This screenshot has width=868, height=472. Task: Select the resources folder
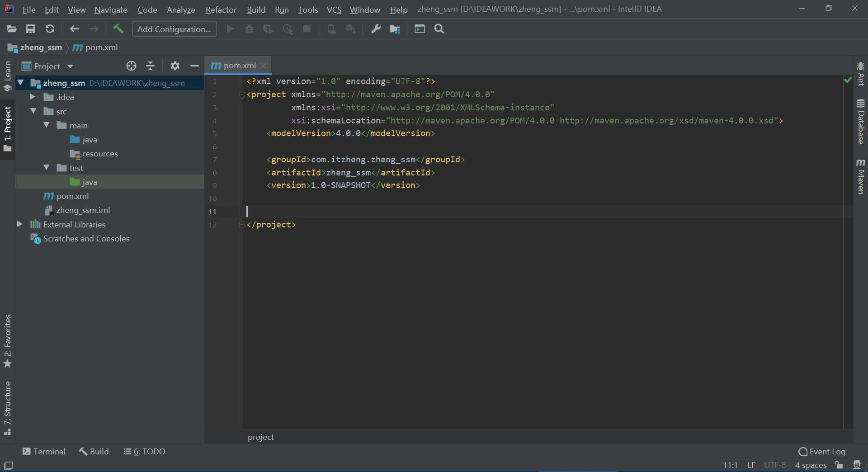(x=94, y=153)
